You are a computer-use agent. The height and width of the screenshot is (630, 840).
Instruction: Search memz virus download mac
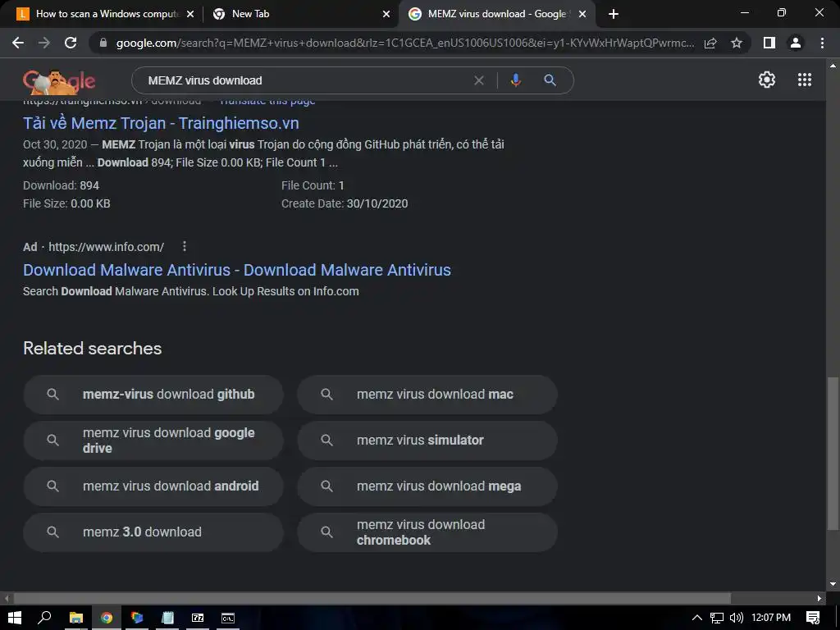click(427, 395)
